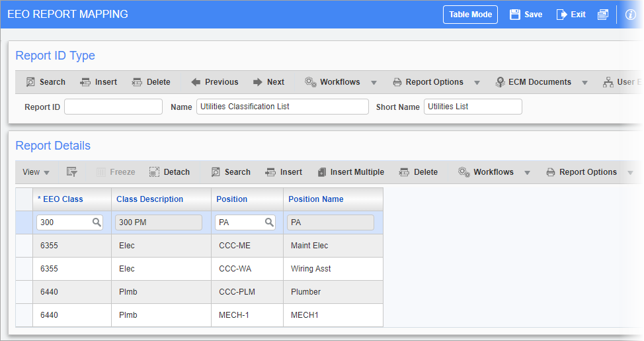Click the Save disk icon in header

click(515, 15)
